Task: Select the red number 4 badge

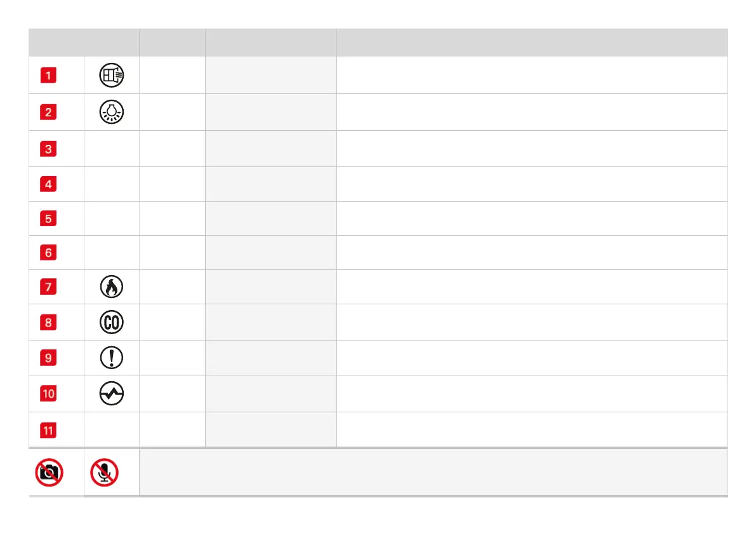Action: coord(49,185)
